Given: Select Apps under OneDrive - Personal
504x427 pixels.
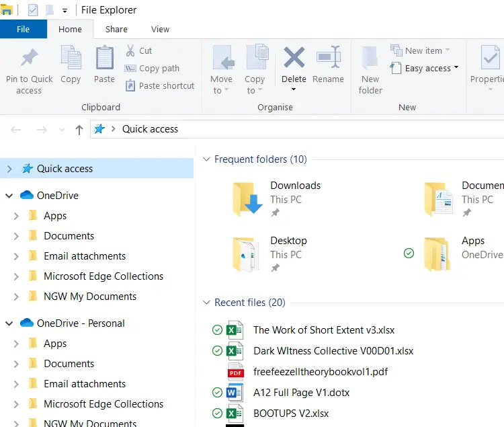Looking at the screenshot, I should [47, 343].
